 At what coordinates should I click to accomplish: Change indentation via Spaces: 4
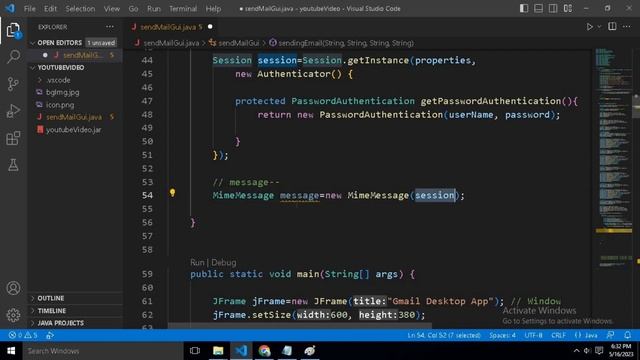[x=502, y=335]
